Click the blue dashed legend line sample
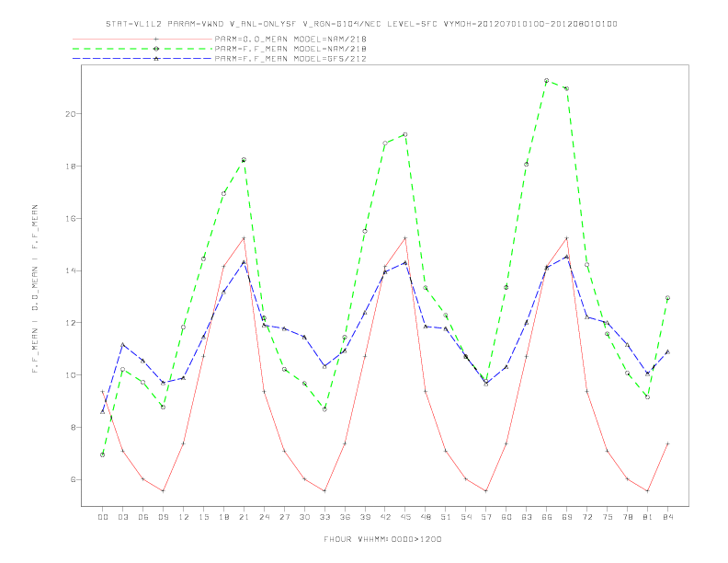This screenshot has height=563, width=728. [142, 59]
